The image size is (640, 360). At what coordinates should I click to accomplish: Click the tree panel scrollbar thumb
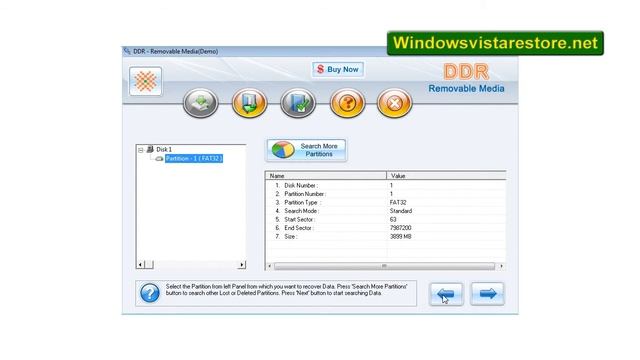pyautogui.click(x=149, y=265)
